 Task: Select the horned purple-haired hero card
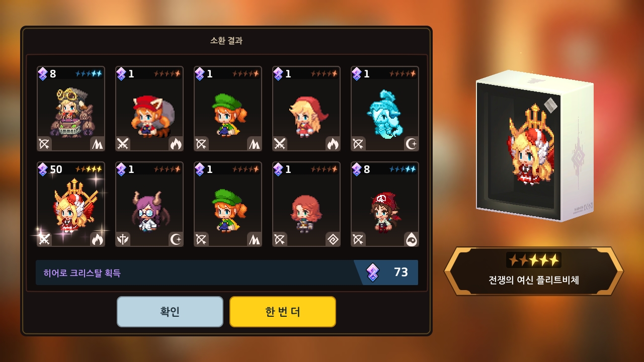(x=149, y=204)
